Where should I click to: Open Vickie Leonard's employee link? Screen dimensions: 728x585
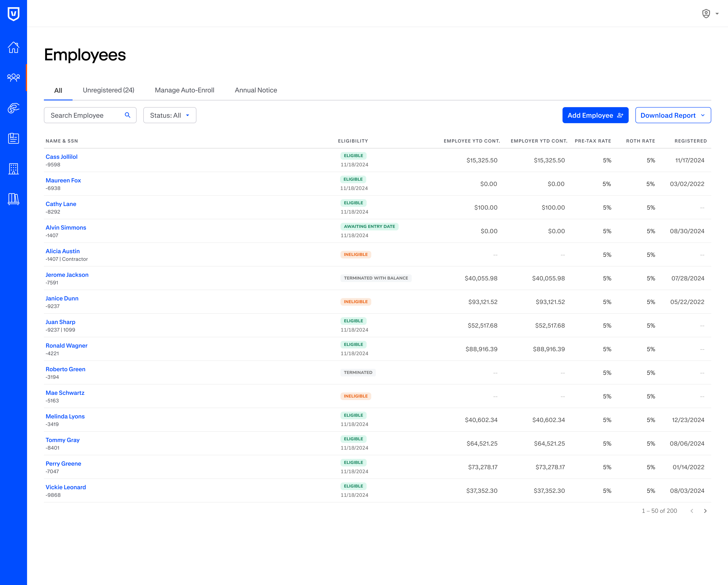[x=66, y=487]
